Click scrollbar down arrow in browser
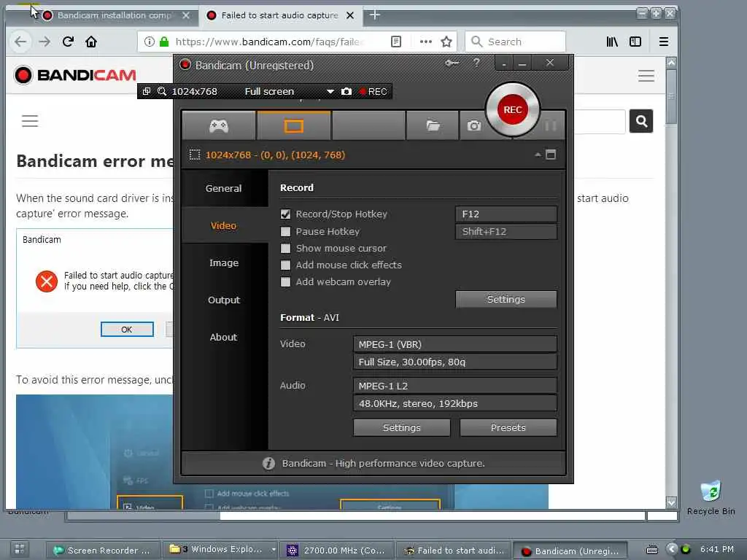The height and width of the screenshot is (560, 747). click(671, 502)
